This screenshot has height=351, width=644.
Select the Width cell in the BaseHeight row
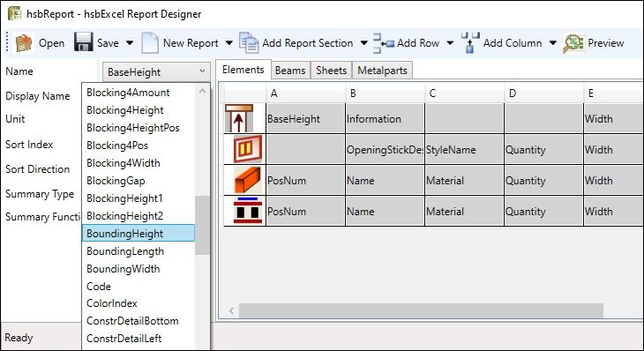[x=614, y=118]
